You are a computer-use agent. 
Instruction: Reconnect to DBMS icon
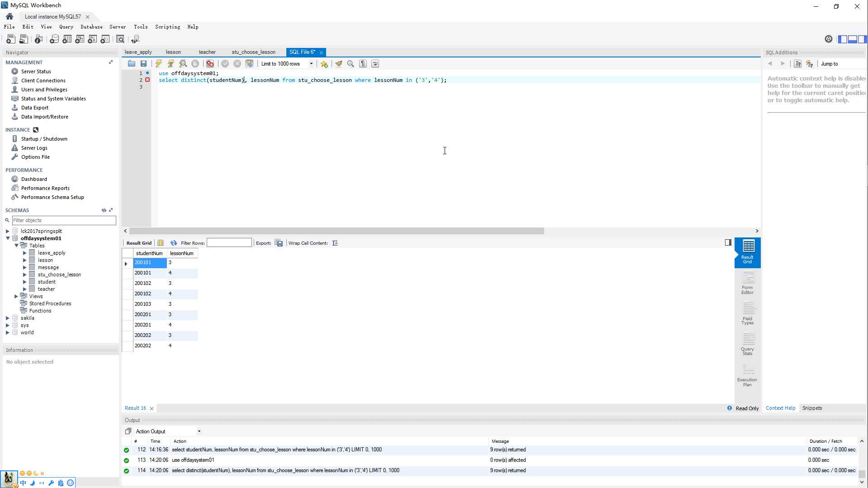pos(135,39)
